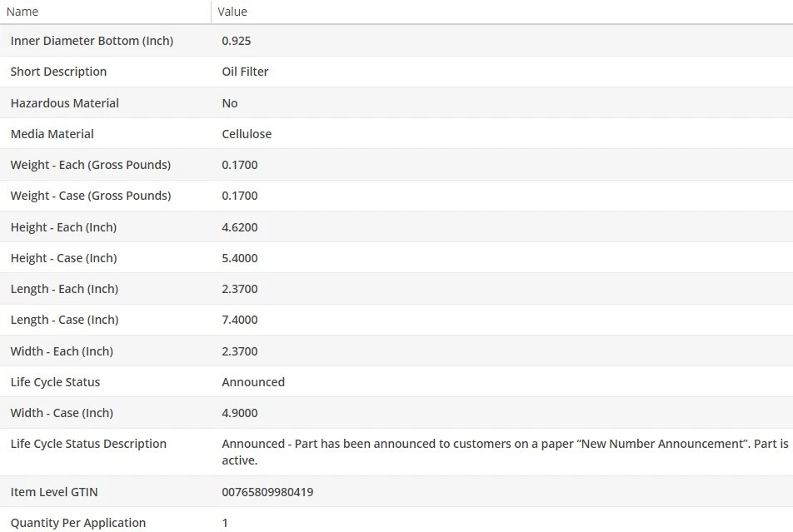Click the 4.9000 width case value
The image size is (793, 532).
240,413
